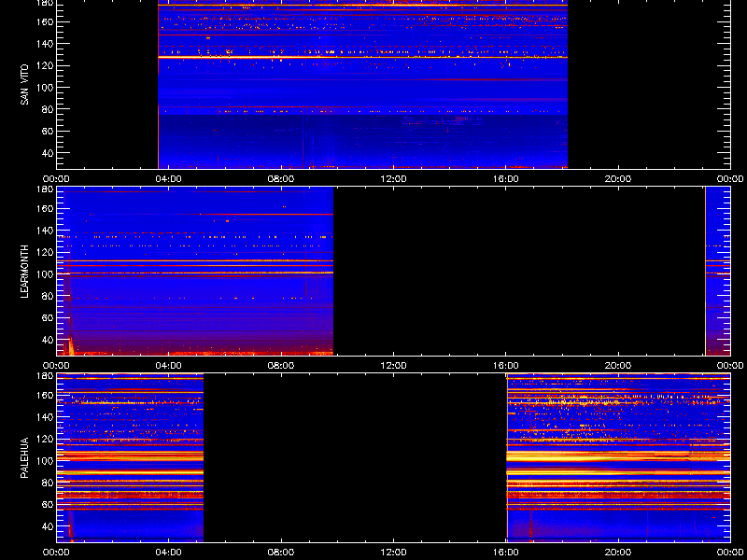747x560 pixels.
Task: Click the 100 frequency label on Learmonth axis
Action: pos(46,274)
